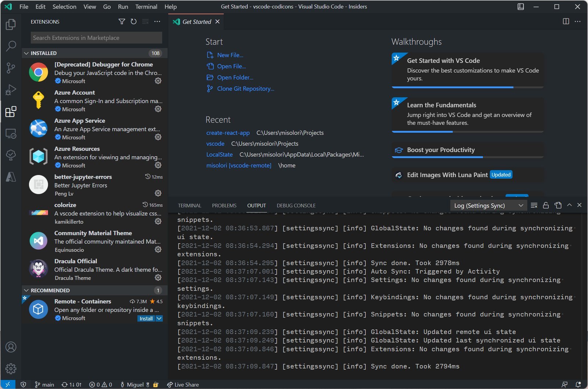Open the Install dropdown arrow for Remote - Containers
This screenshot has width=588, height=389.
[159, 319]
